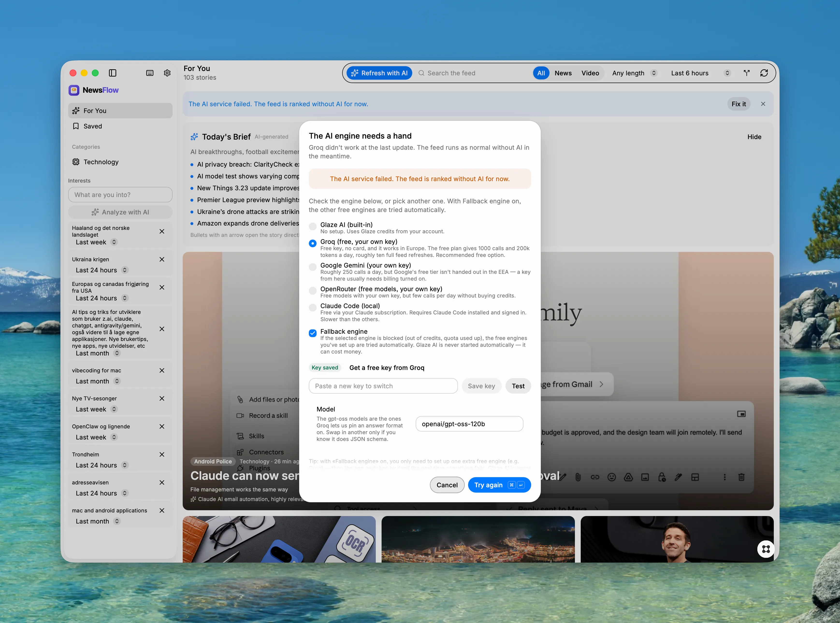The image size is (840, 623).
Task: Change vibecoding for mac Last month period
Action: point(98,381)
